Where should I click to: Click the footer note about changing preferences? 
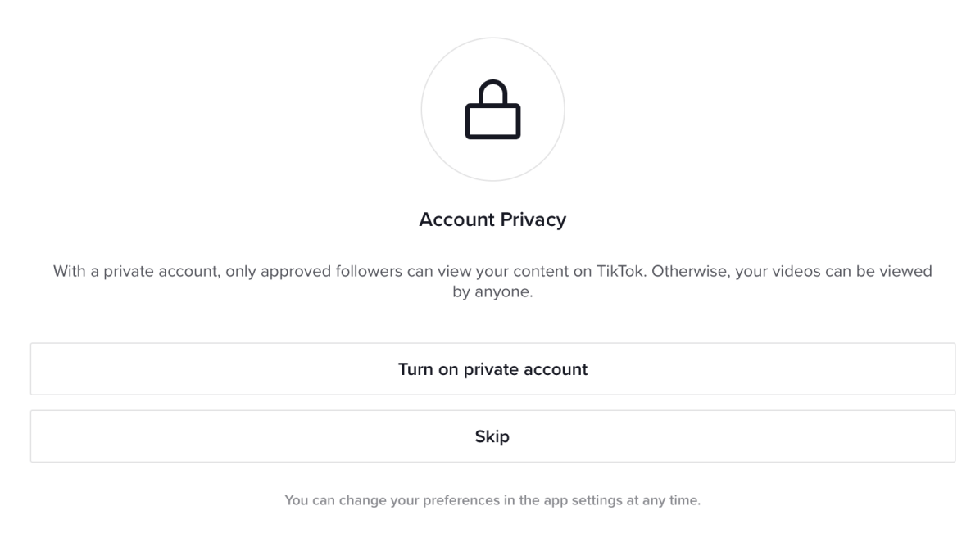[492, 500]
